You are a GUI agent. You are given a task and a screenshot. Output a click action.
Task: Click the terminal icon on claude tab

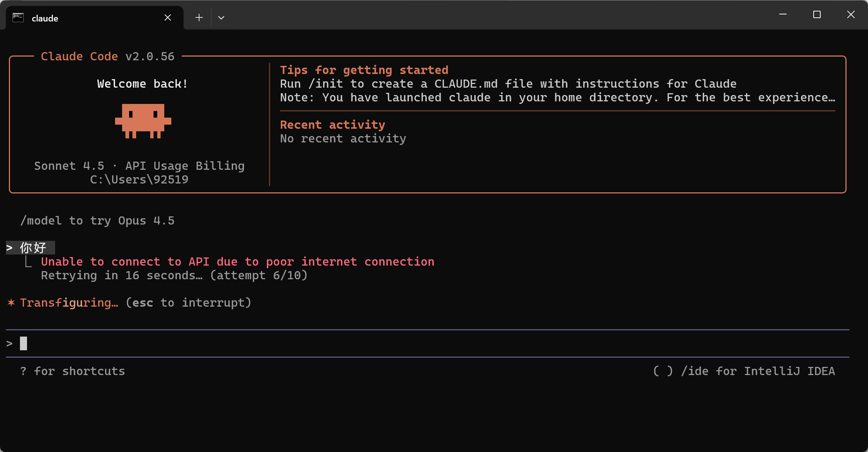(18, 18)
